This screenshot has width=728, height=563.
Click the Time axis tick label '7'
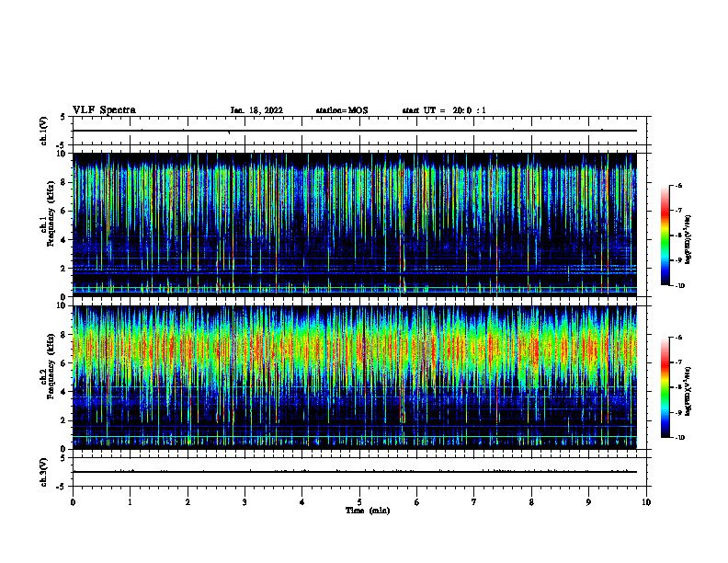point(474,502)
